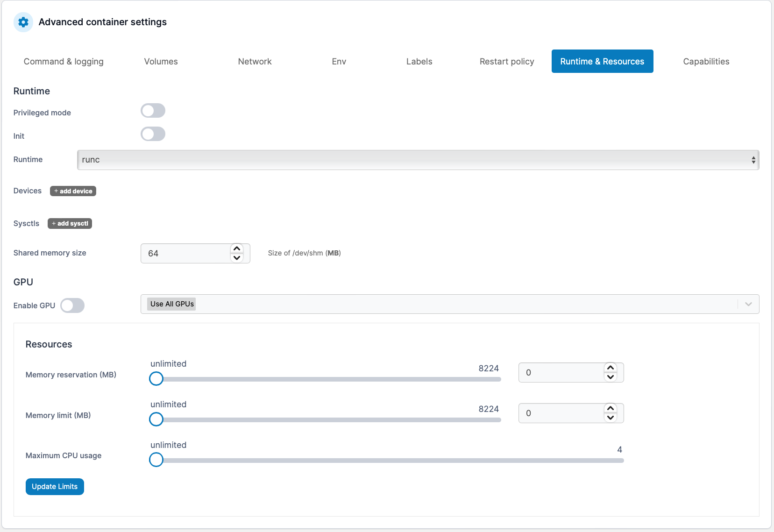This screenshot has width=774, height=532.
Task: Click the GPU selection dropdown chevron
Action: (x=748, y=304)
